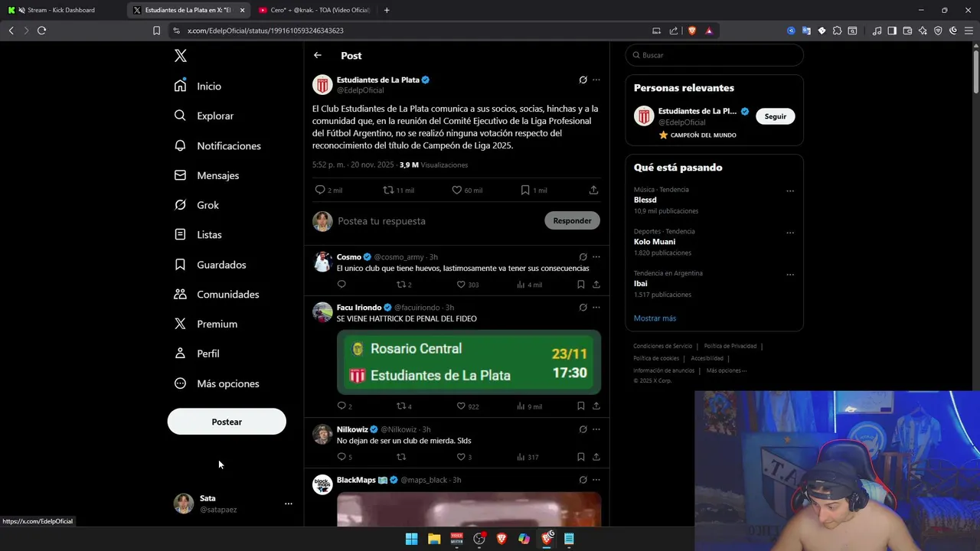
Task: Reply to Nilkowiz's comment with 5 replies
Action: (341, 457)
